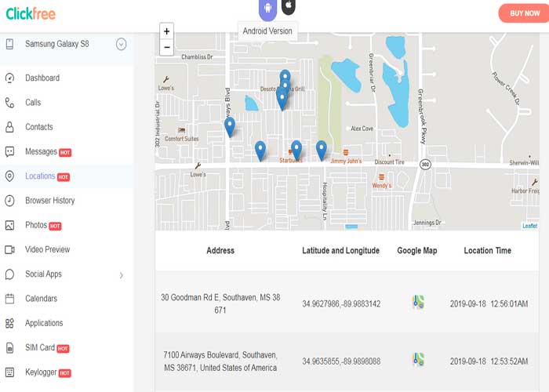Open the Calendars section
Image resolution: width=549 pixels, height=392 pixels.
tap(41, 299)
